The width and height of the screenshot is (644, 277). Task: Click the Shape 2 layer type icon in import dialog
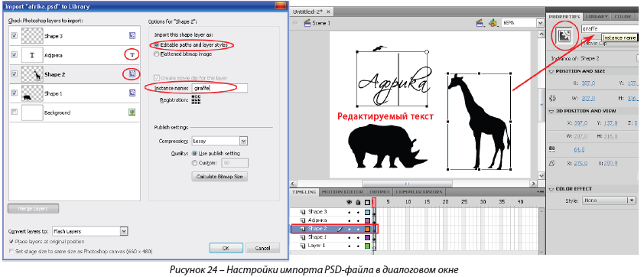(x=132, y=74)
